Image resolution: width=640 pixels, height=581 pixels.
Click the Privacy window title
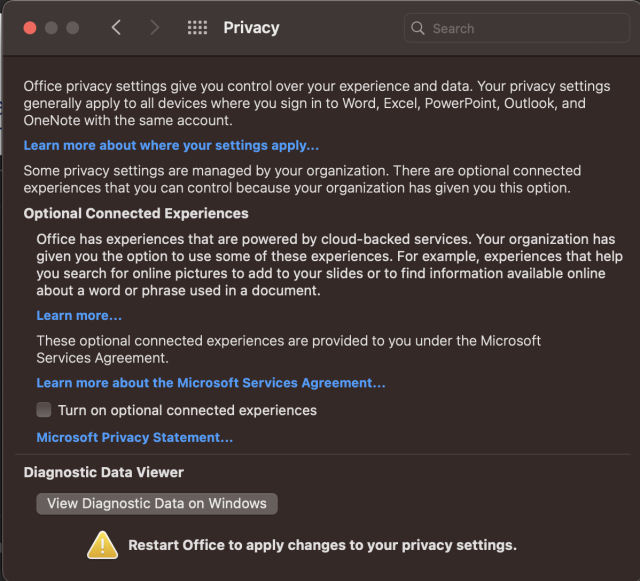(251, 28)
